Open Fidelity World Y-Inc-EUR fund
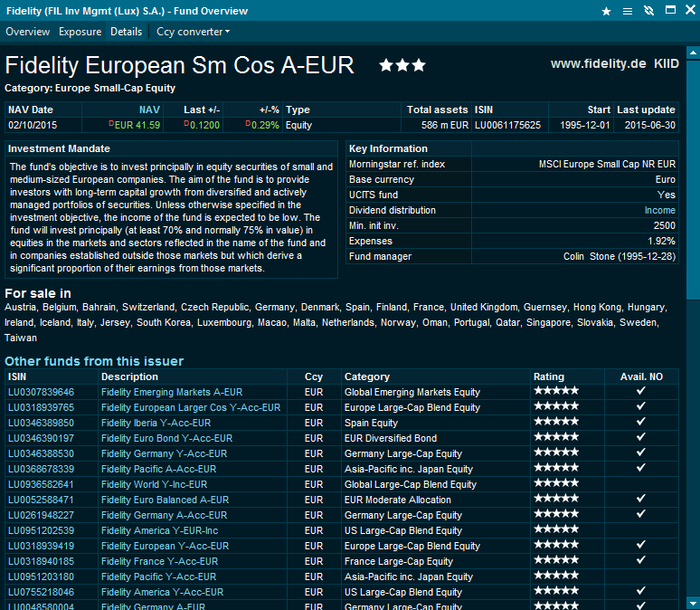 (154, 485)
